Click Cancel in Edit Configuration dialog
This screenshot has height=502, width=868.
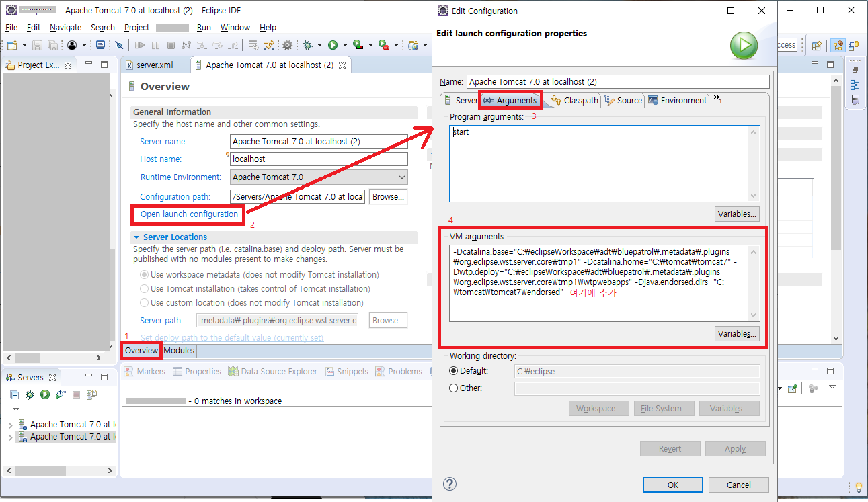739,485
